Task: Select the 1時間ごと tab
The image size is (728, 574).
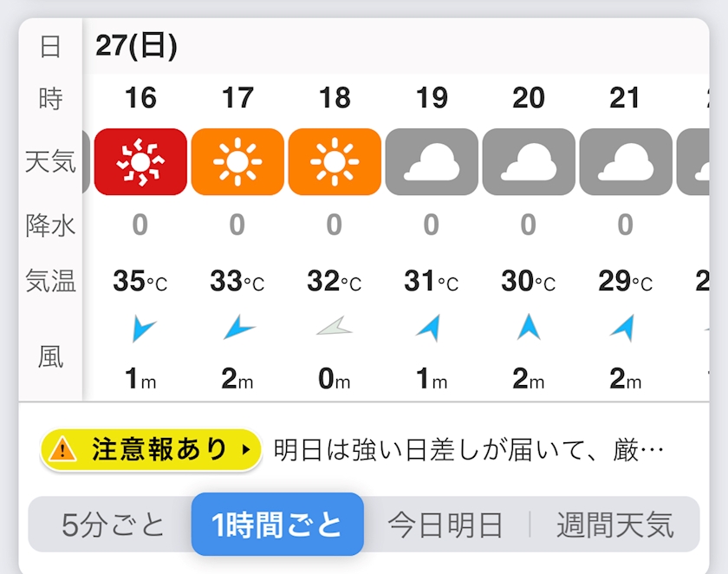Action: click(277, 525)
